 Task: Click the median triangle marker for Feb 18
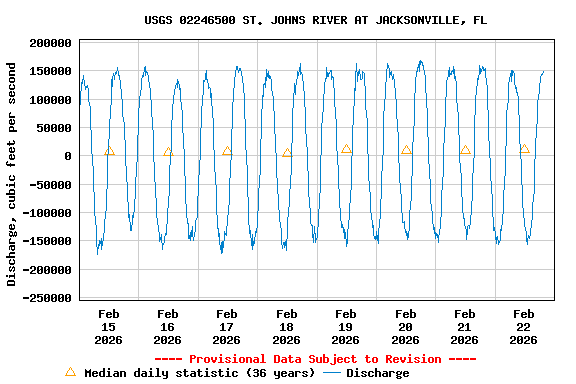(x=287, y=152)
